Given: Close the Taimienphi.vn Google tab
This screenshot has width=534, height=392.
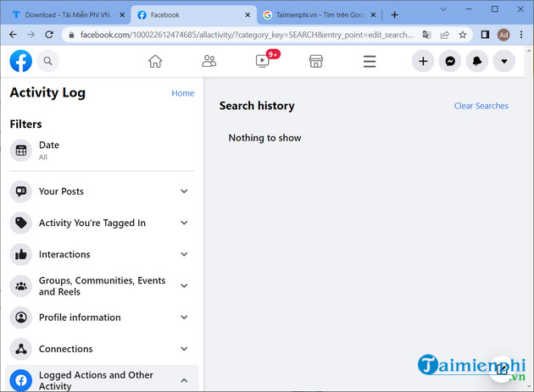Looking at the screenshot, I should point(373,15).
